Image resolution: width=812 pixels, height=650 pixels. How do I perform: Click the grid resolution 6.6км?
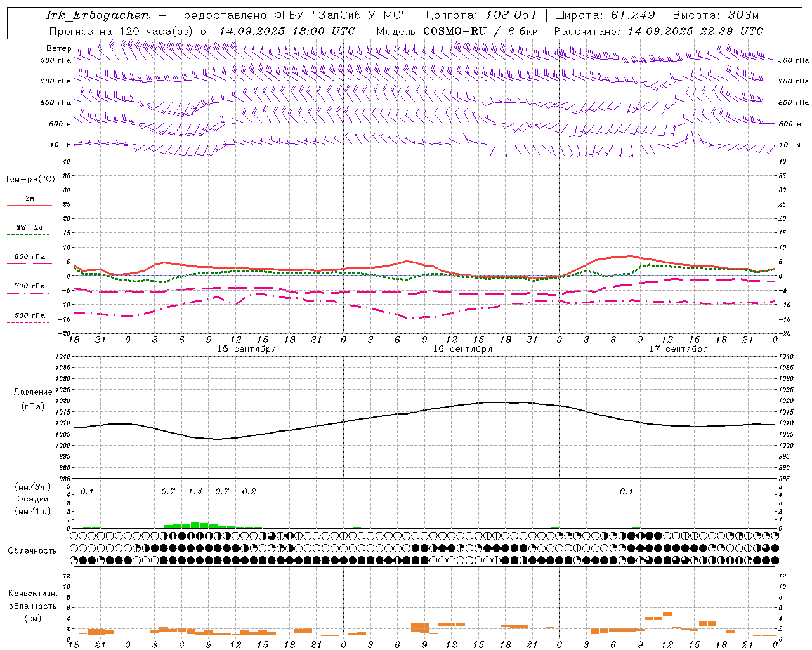(x=523, y=31)
